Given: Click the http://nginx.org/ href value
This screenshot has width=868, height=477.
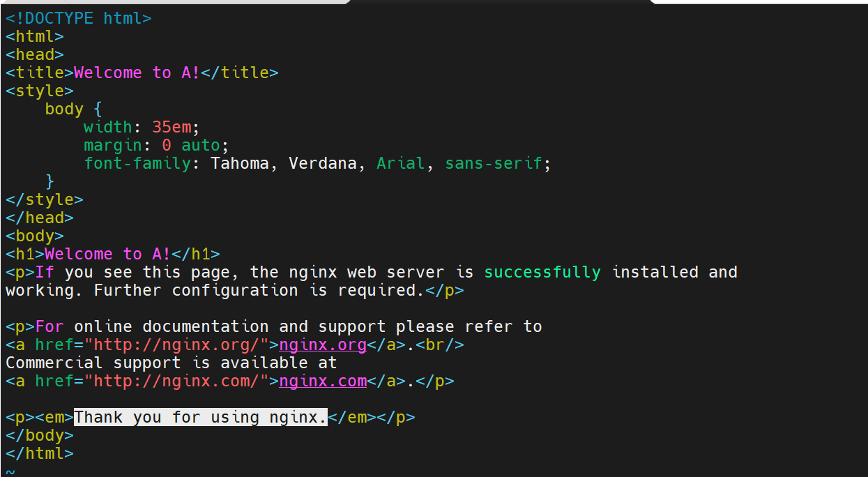Looking at the screenshot, I should [176, 344].
